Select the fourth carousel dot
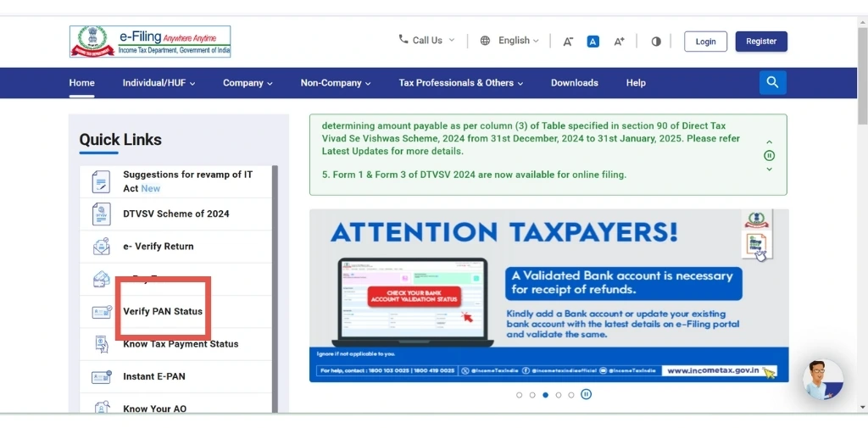Viewport: 868px width, 428px height. (x=559, y=395)
